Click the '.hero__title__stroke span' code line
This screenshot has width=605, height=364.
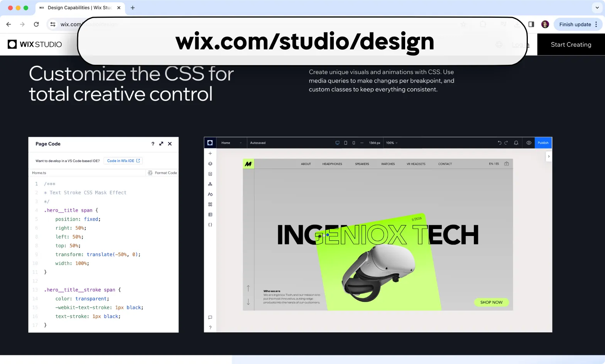coord(82,290)
